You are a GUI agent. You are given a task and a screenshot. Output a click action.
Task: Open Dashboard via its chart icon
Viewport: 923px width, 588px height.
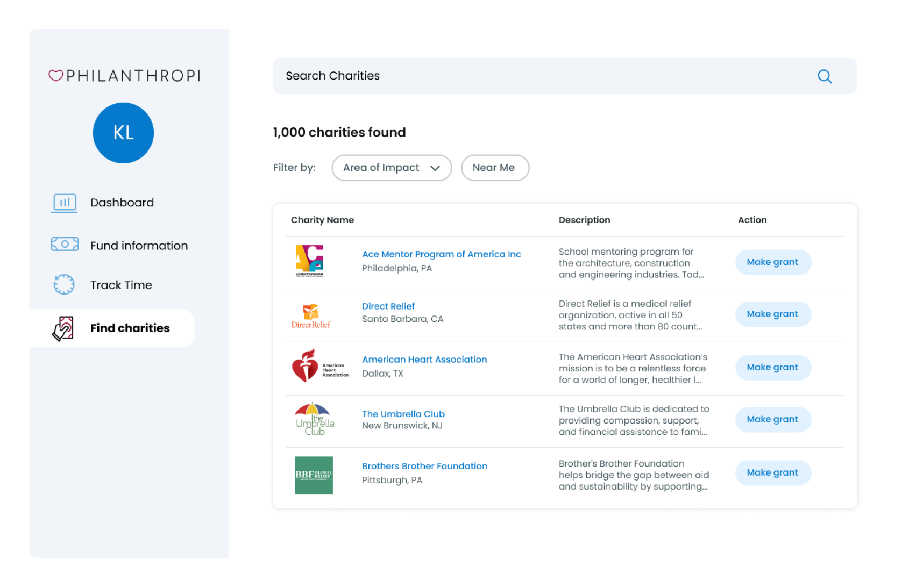(65, 203)
